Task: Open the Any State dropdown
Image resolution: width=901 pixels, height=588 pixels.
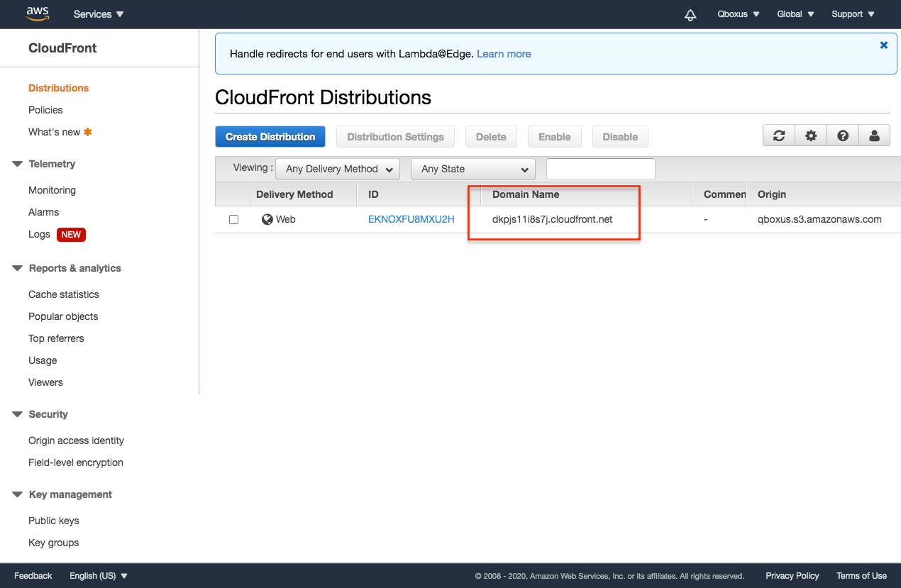Action: tap(473, 169)
